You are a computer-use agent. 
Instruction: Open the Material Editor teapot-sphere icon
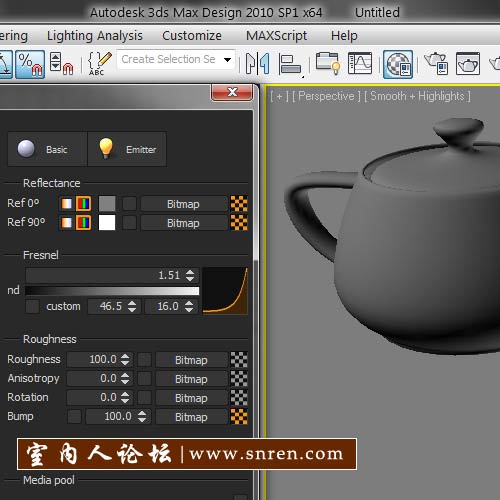tap(398, 64)
